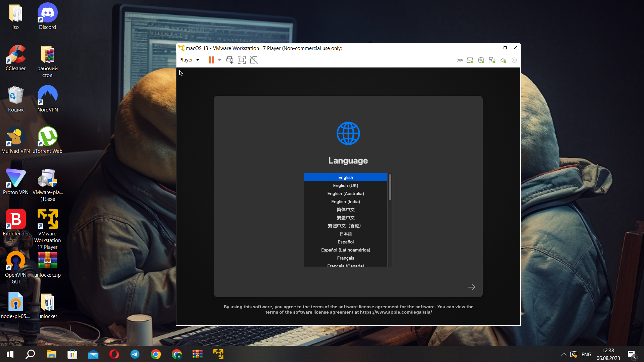Open the iso folder on desktop
Viewport: 644px width, 362px height.
15,17
